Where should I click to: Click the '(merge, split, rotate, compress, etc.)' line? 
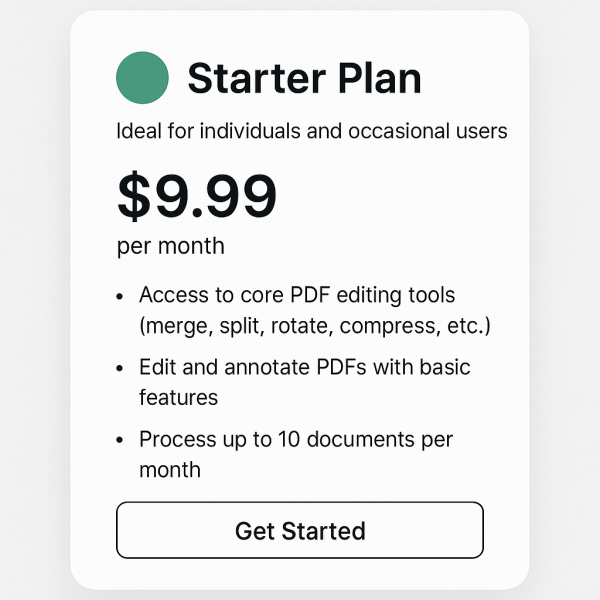pyautogui.click(x=315, y=326)
